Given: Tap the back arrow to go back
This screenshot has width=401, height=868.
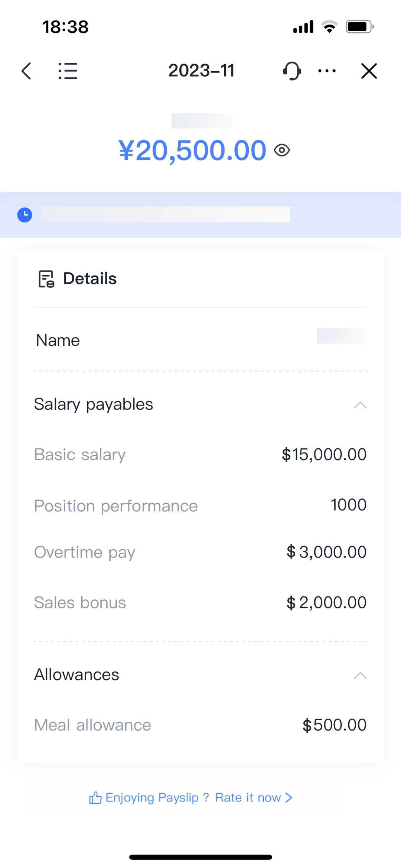Looking at the screenshot, I should pos(26,71).
